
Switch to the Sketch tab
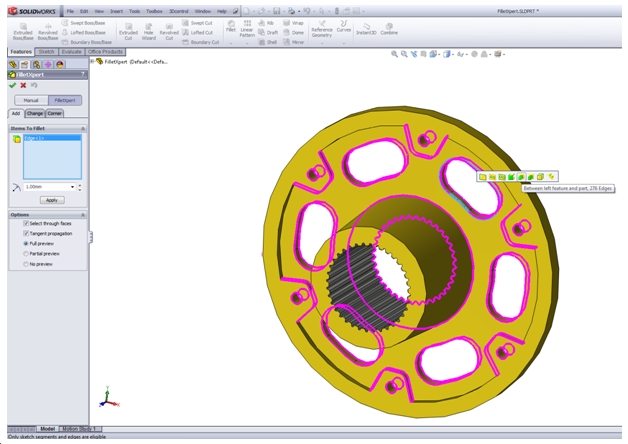click(47, 51)
